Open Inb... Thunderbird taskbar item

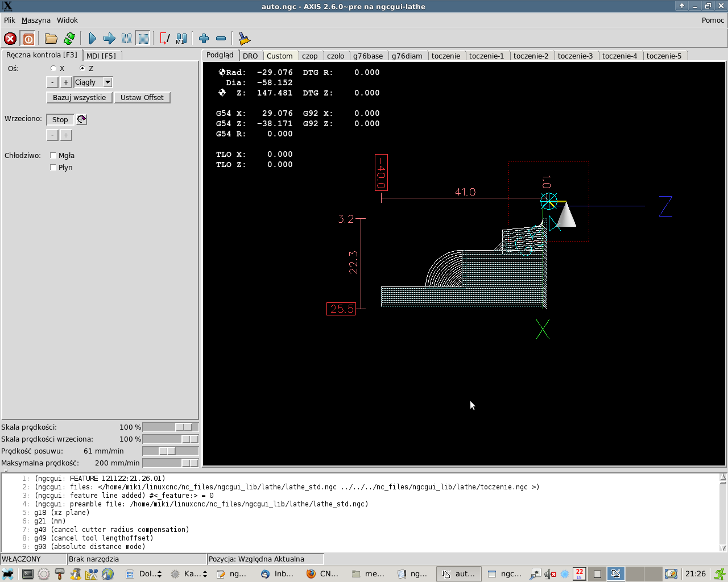point(278,574)
